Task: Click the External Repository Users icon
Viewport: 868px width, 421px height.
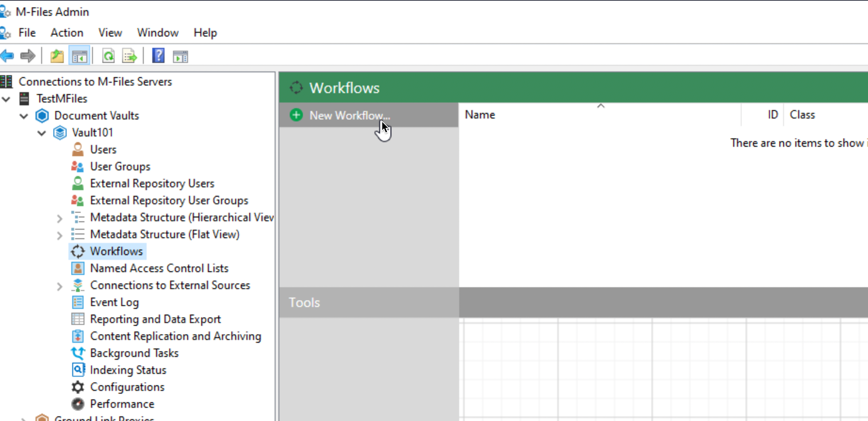Action: (x=78, y=183)
